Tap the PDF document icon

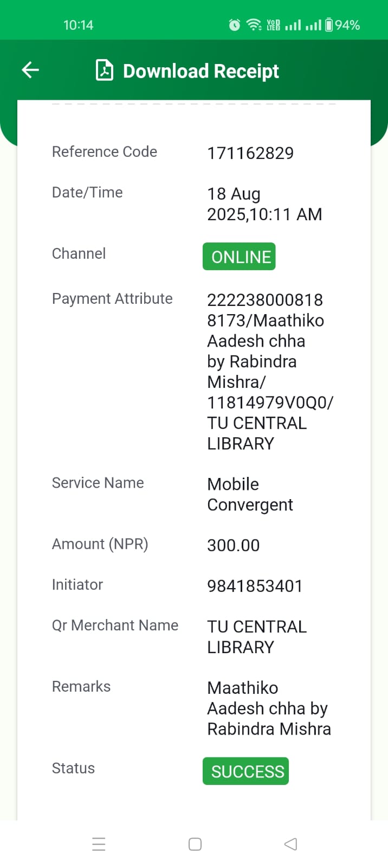click(x=105, y=71)
